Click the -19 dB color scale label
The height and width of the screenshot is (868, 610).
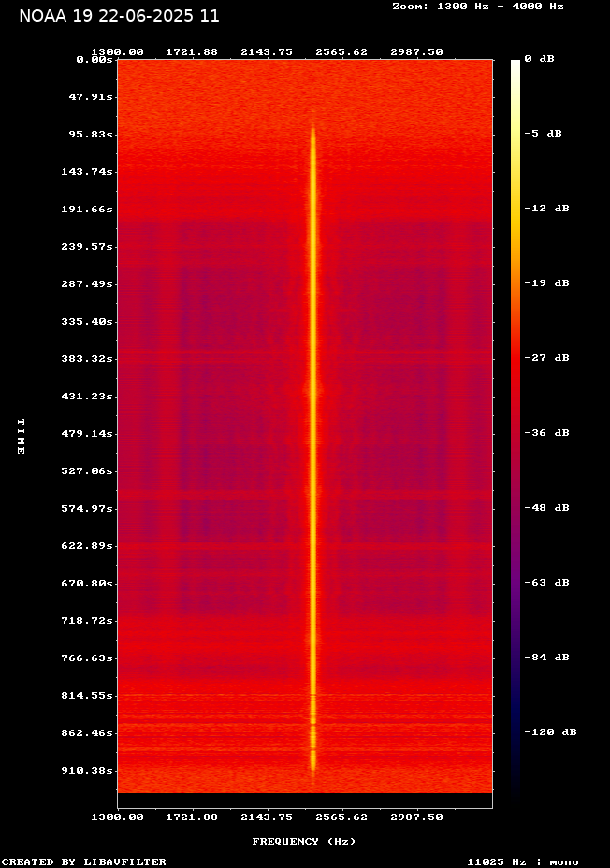[547, 282]
